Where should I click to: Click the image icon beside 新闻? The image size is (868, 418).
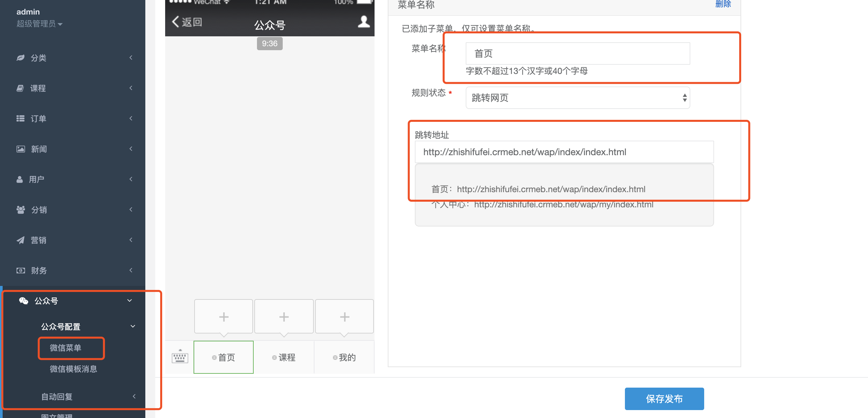(x=20, y=149)
